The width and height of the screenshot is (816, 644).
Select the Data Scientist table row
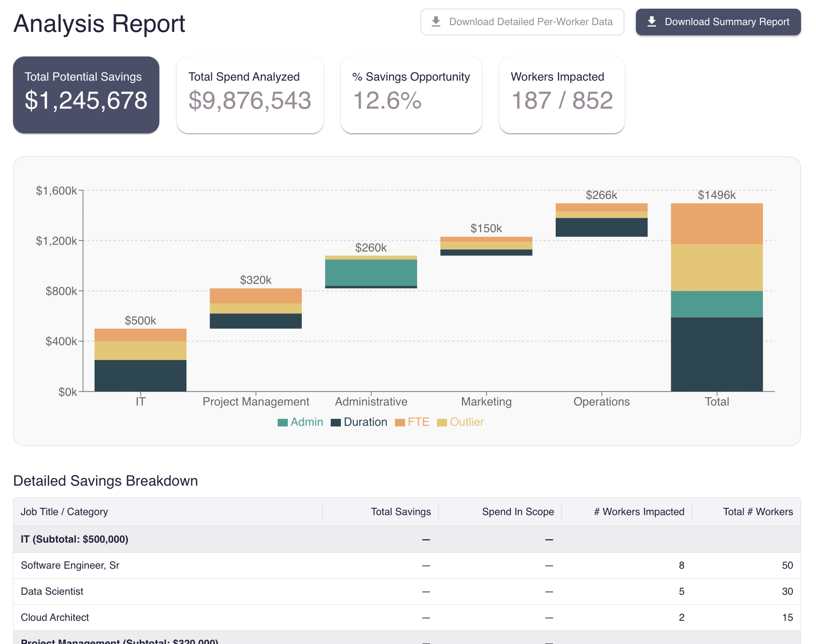52,591
